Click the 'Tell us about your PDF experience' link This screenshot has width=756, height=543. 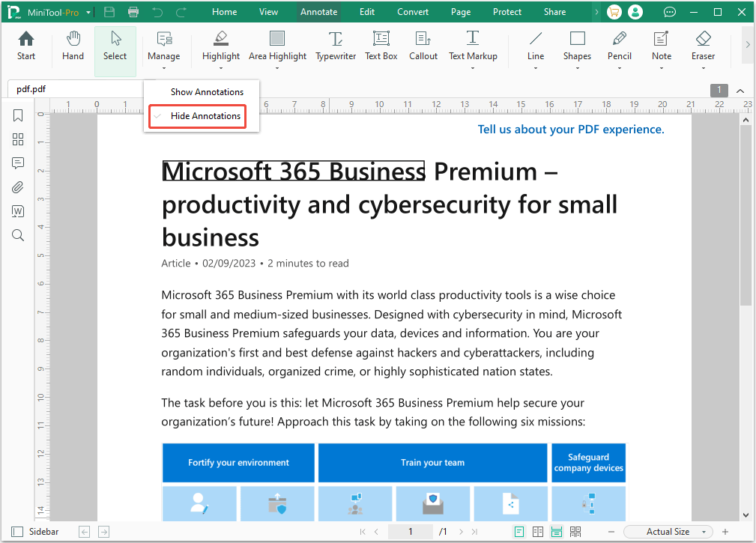[571, 129]
